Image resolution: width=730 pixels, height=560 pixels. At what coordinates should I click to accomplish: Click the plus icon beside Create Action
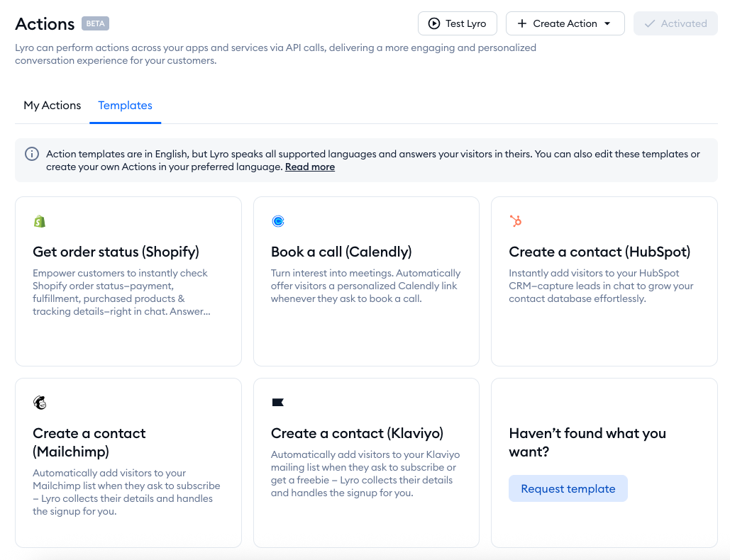click(522, 23)
